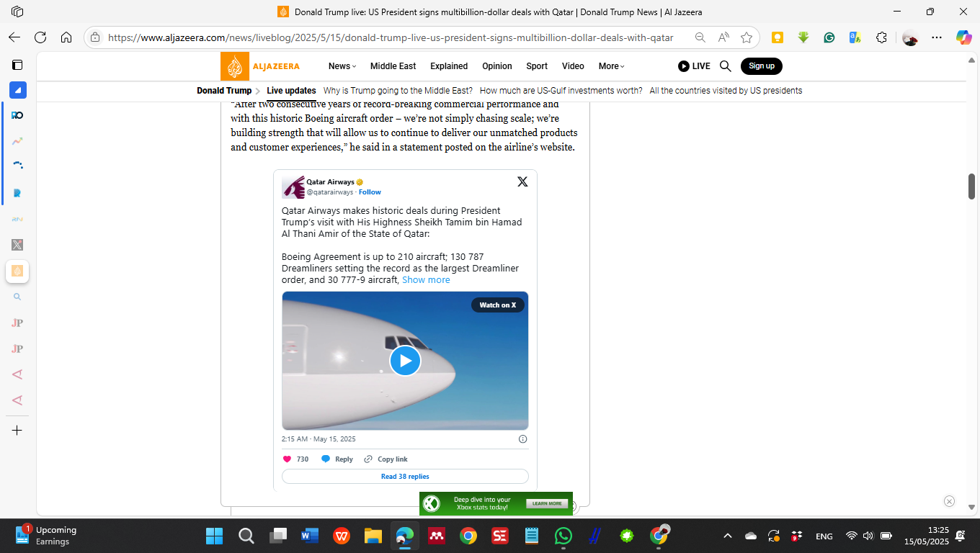
Task: Expand the More dropdown menu
Action: tap(611, 66)
